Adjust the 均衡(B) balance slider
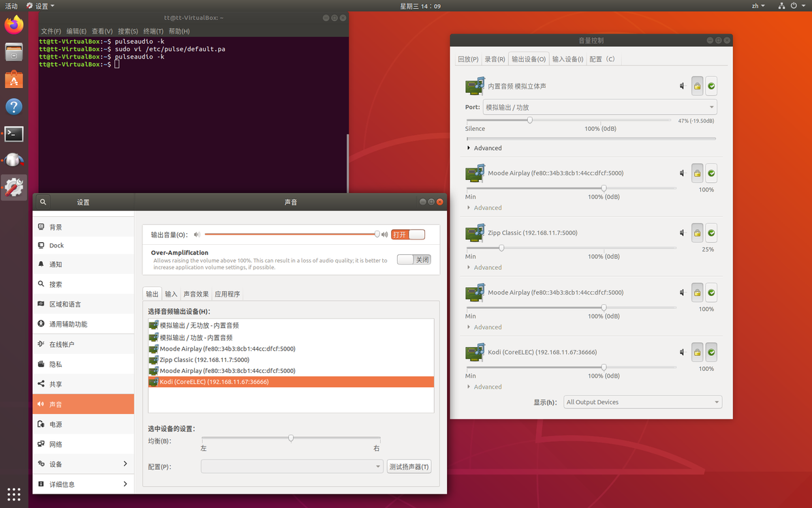Screen dimensions: 812x508 pyautogui.click(x=291, y=438)
